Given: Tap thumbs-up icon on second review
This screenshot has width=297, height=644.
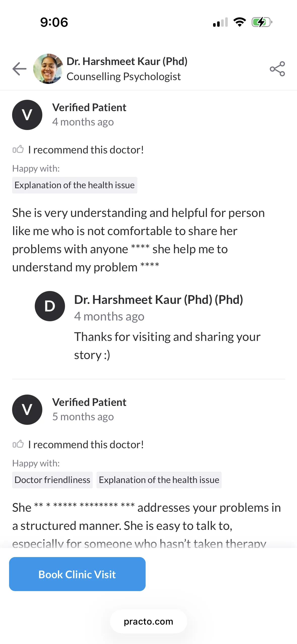Looking at the screenshot, I should click(x=18, y=444).
